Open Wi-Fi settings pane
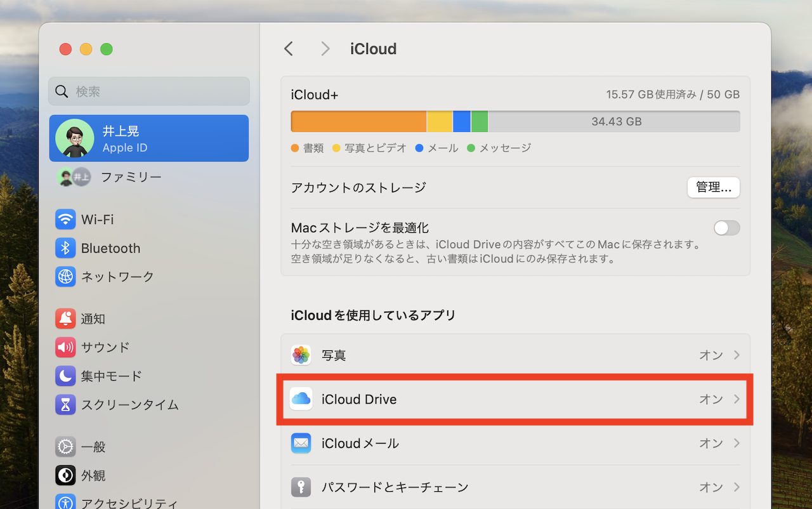812x509 pixels. pyautogui.click(x=149, y=220)
